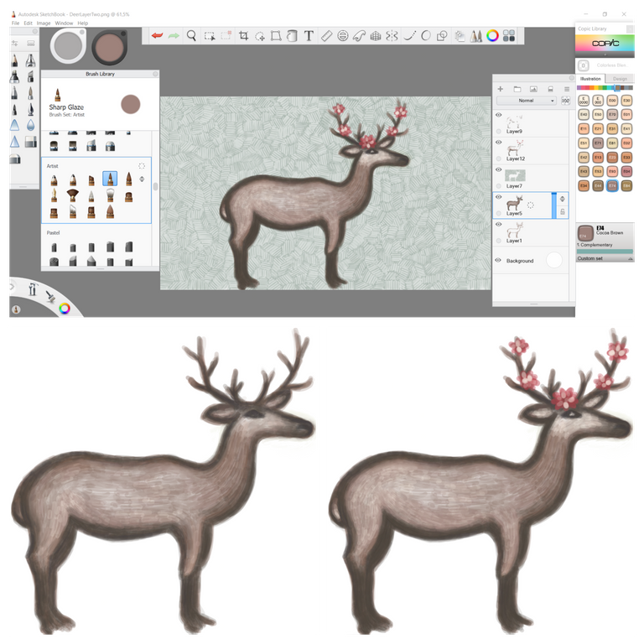
Task: Select the Distort transform tool
Action: point(276,36)
